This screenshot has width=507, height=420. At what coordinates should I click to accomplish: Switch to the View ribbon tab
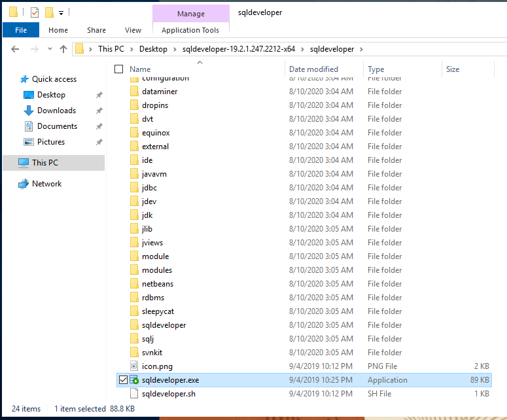coord(133,30)
